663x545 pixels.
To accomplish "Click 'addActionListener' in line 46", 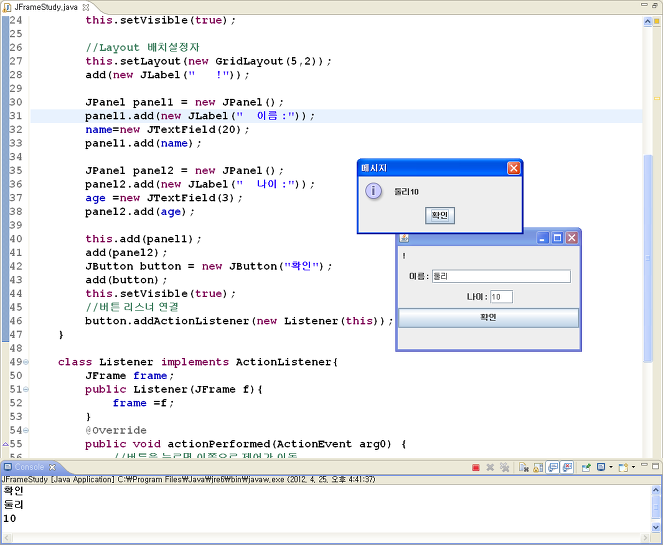I will click(x=190, y=321).
